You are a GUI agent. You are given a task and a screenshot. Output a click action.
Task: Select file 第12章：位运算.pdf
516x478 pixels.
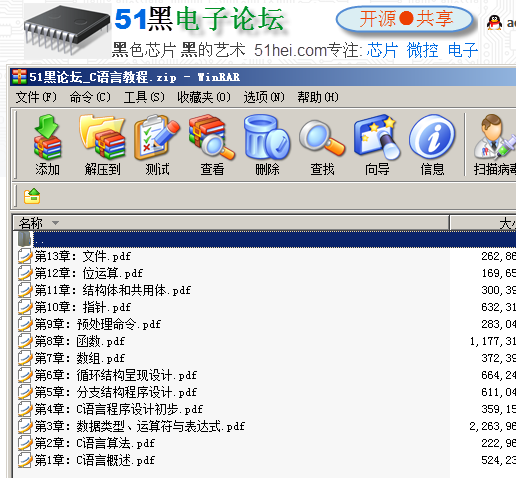point(89,273)
